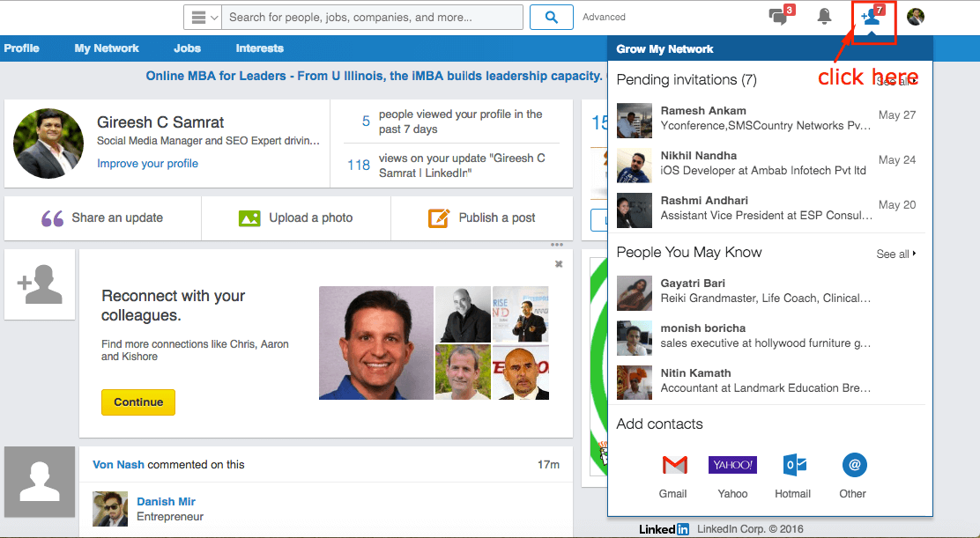Expand See all for People You May Know
980x538 pixels.
(x=896, y=254)
